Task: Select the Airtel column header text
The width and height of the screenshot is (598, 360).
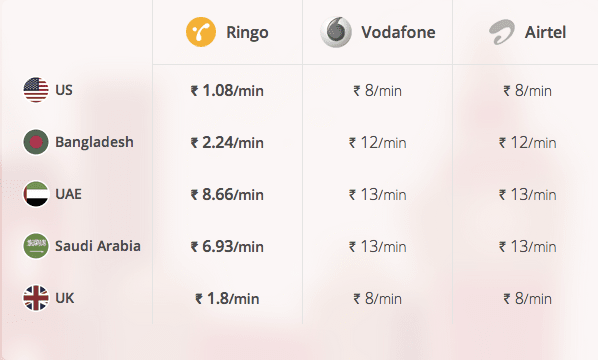Action: [545, 32]
